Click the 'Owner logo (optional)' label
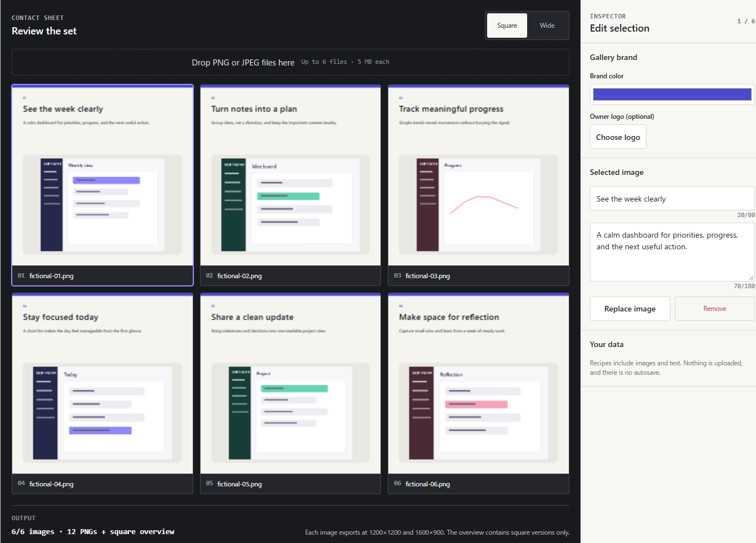This screenshot has height=543, width=756. point(622,117)
